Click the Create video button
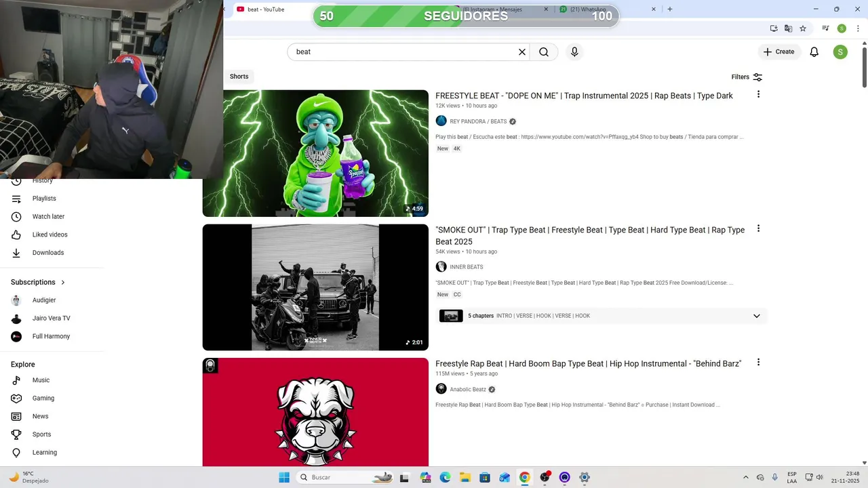This screenshot has height=488, width=868. point(779,52)
